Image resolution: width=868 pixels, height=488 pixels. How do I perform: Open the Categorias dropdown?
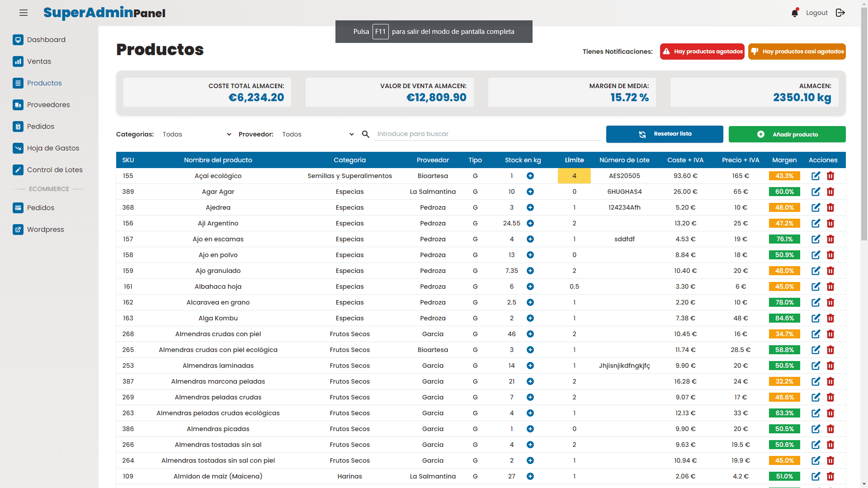coord(197,134)
